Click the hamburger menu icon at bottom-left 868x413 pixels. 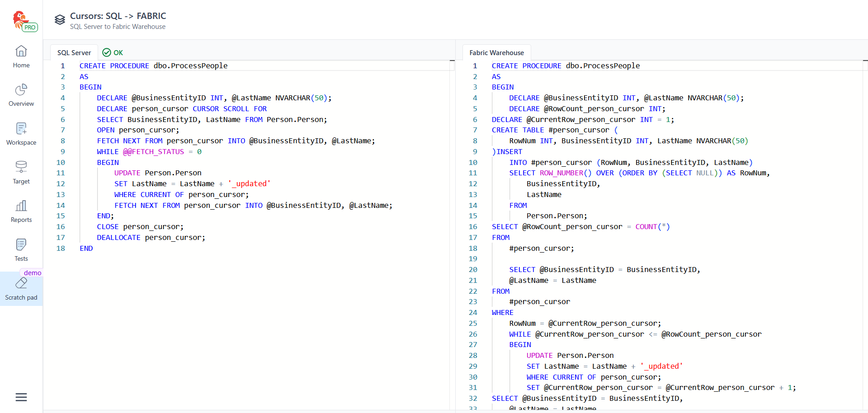click(21, 397)
